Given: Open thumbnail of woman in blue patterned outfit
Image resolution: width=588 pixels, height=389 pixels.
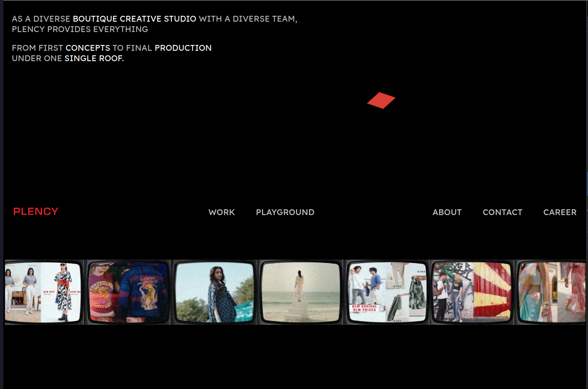Looking at the screenshot, I should [214, 292].
